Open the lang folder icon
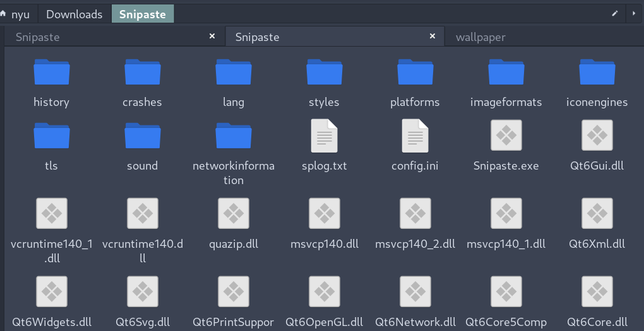 click(x=233, y=72)
